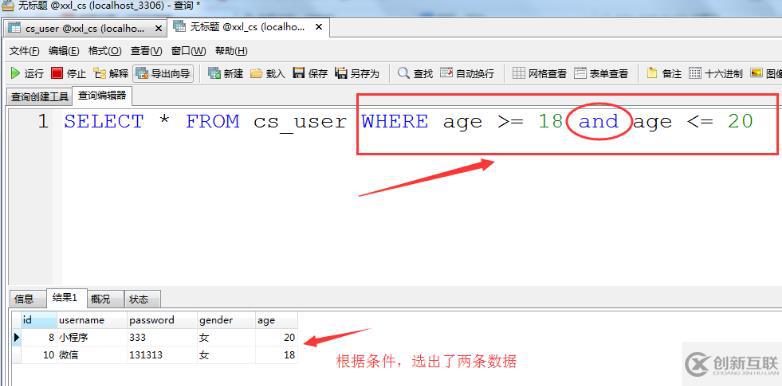Click the 解释 explain toolbar button
Image resolution: width=782 pixels, height=386 pixels.
(111, 73)
